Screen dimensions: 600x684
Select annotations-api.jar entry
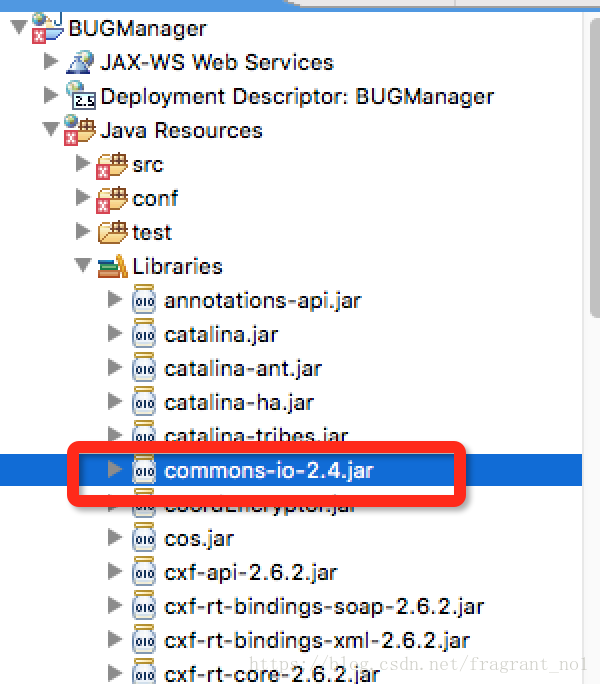(263, 301)
